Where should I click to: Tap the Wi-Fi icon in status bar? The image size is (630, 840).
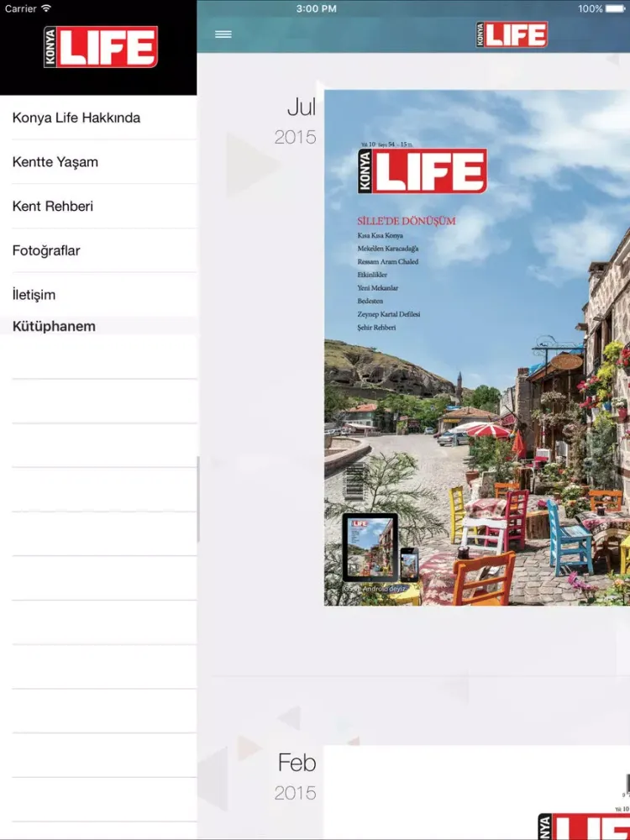pyautogui.click(x=46, y=8)
